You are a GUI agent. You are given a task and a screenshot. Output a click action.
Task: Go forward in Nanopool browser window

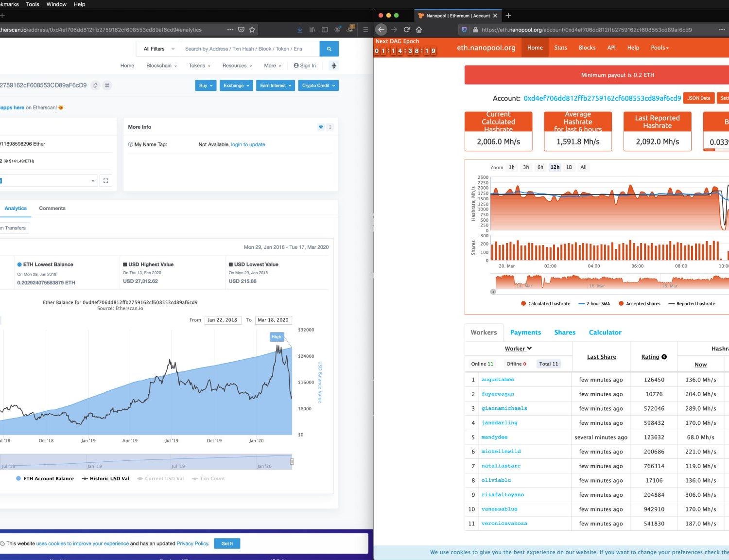tap(394, 30)
